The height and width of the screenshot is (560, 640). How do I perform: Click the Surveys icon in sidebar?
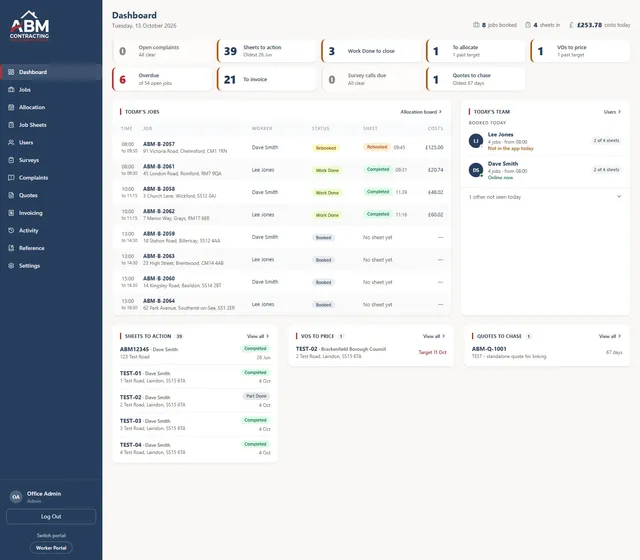(x=11, y=160)
